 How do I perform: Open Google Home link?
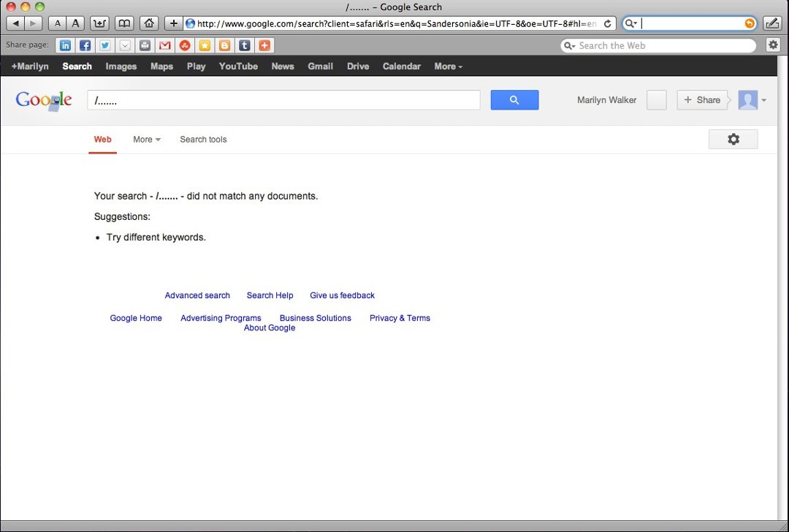[136, 318]
